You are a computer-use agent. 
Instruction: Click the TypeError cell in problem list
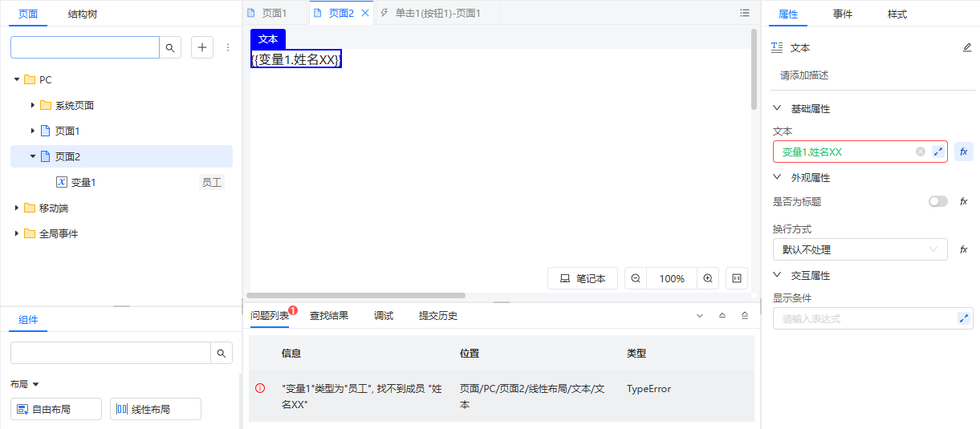point(649,389)
